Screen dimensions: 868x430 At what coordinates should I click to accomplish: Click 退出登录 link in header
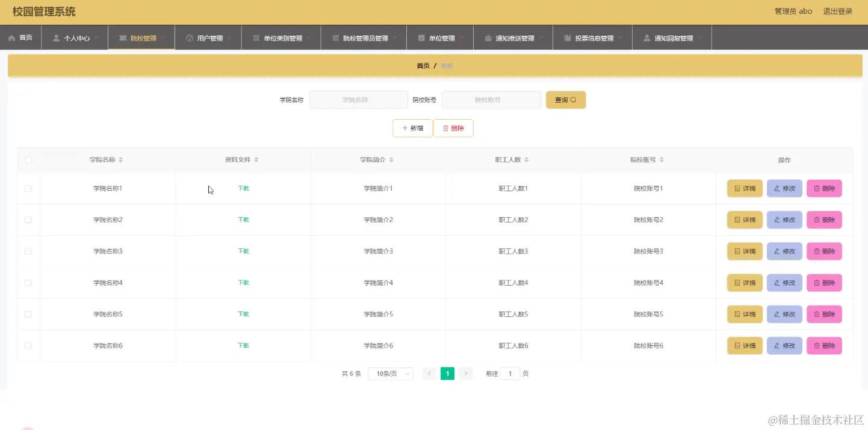point(838,11)
